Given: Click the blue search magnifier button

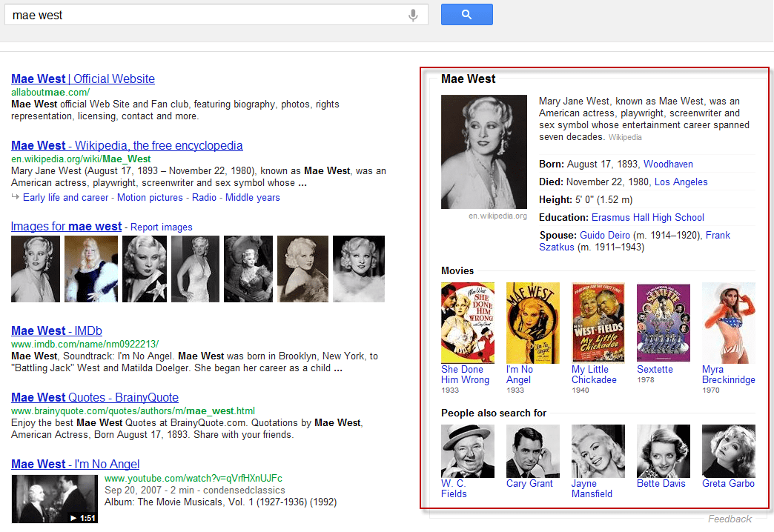Looking at the screenshot, I should (x=466, y=14).
